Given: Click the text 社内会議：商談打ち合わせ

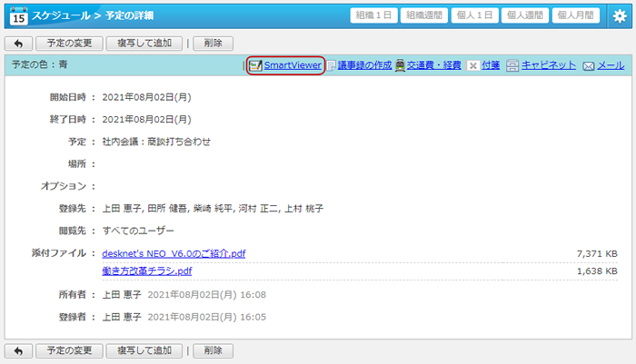Looking at the screenshot, I should (156, 142).
